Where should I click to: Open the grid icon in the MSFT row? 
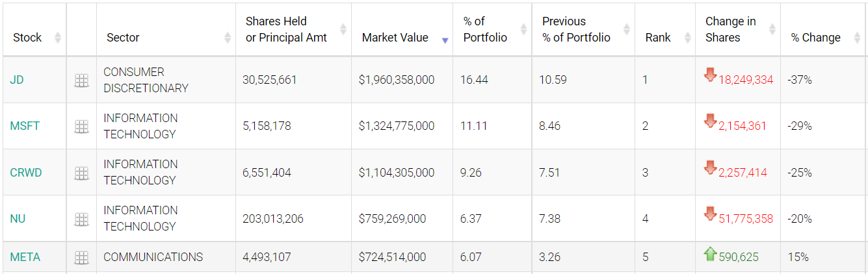click(x=81, y=127)
